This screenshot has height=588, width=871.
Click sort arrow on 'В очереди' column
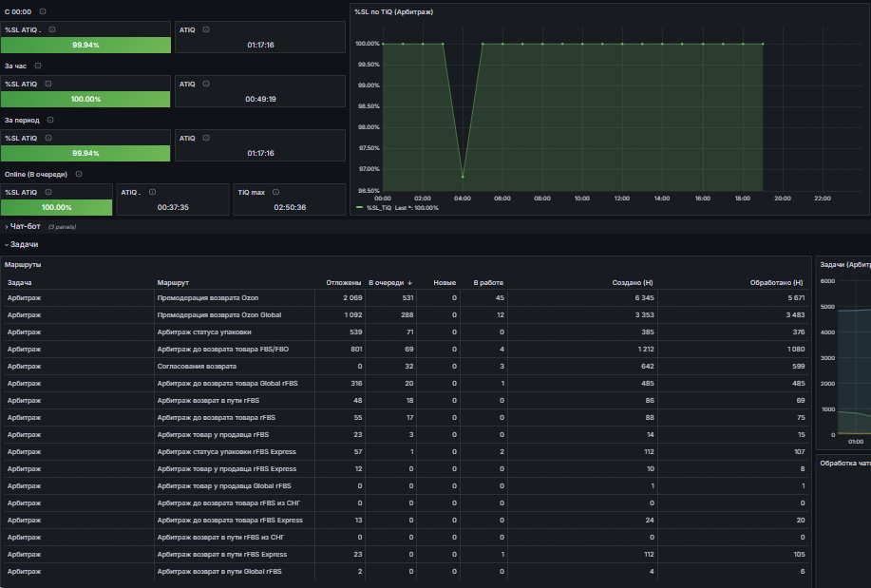(x=410, y=283)
